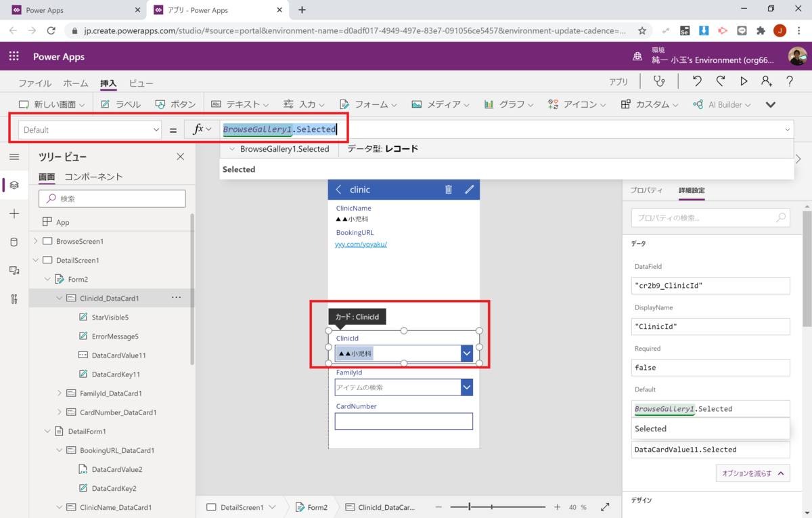Open the ClinicId_DataCard1 more options ellipsis
Viewport: 812px width, 518px height.
coord(176,297)
